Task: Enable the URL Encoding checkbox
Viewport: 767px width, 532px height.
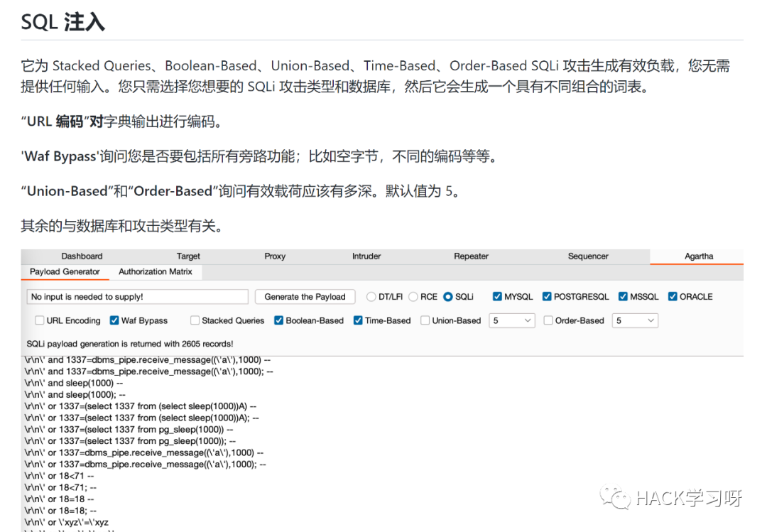Action: (x=40, y=320)
